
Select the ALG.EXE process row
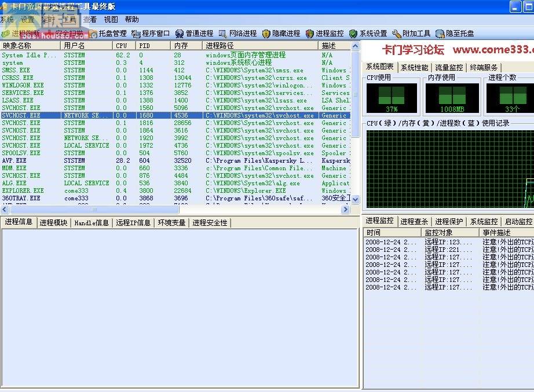175,183
